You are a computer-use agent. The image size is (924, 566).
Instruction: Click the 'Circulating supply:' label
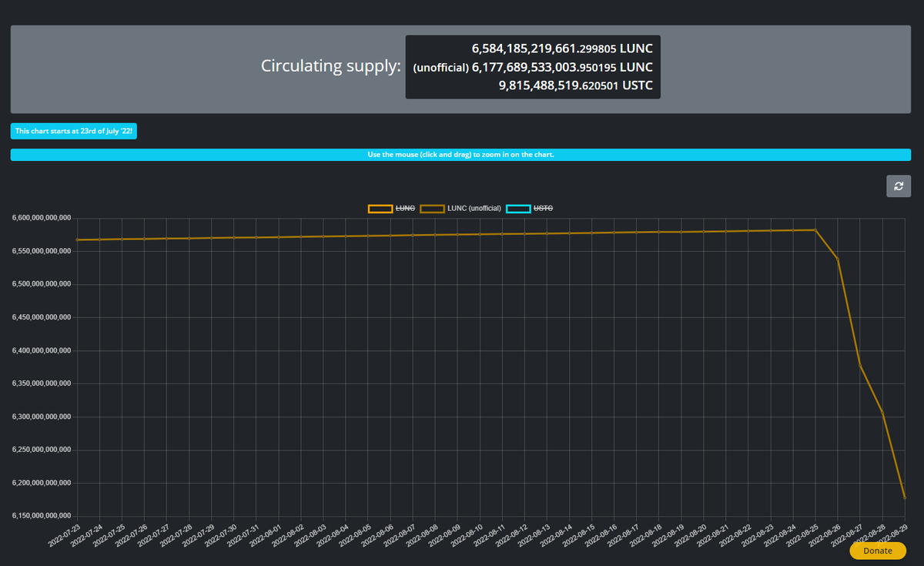(x=331, y=66)
